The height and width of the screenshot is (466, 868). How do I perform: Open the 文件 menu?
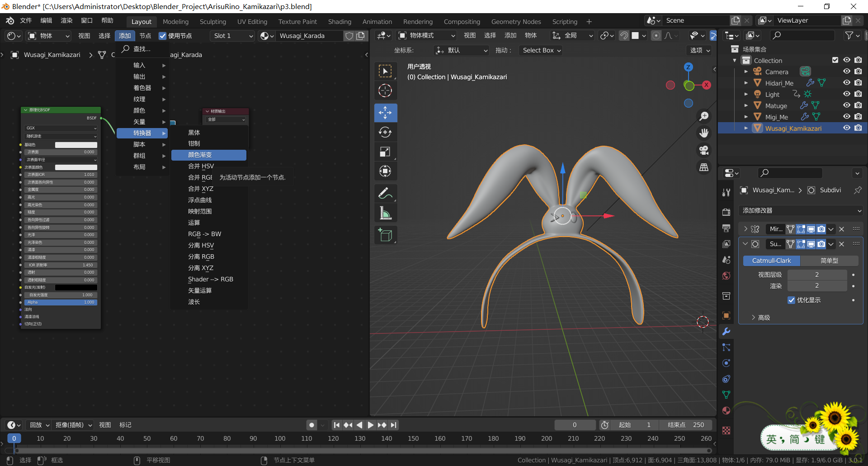[26, 20]
